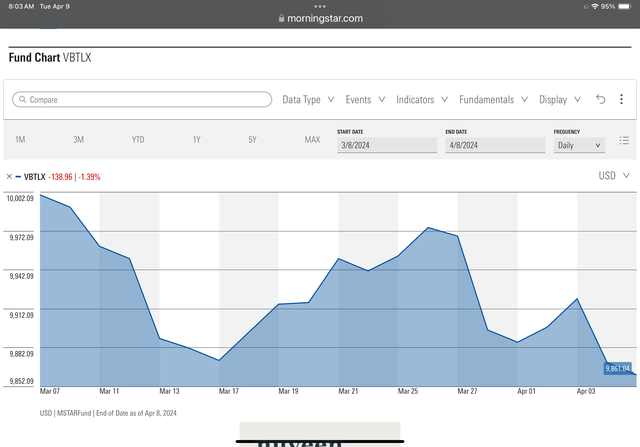Viewport: 640px width, 447px height.
Task: Click the Compare search field
Action: click(142, 100)
